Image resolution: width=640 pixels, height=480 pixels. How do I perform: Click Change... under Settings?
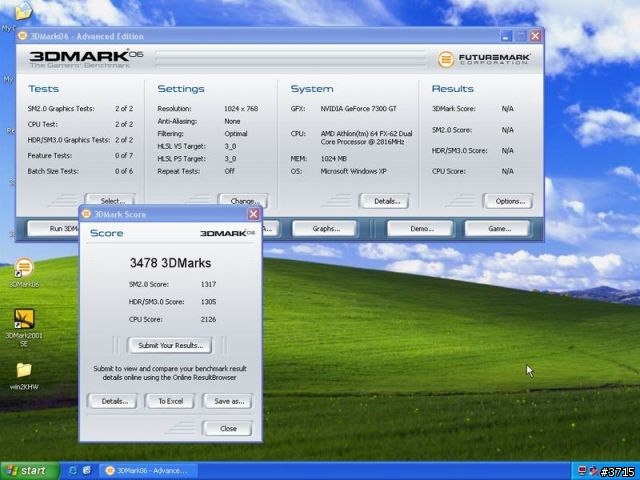(x=244, y=200)
